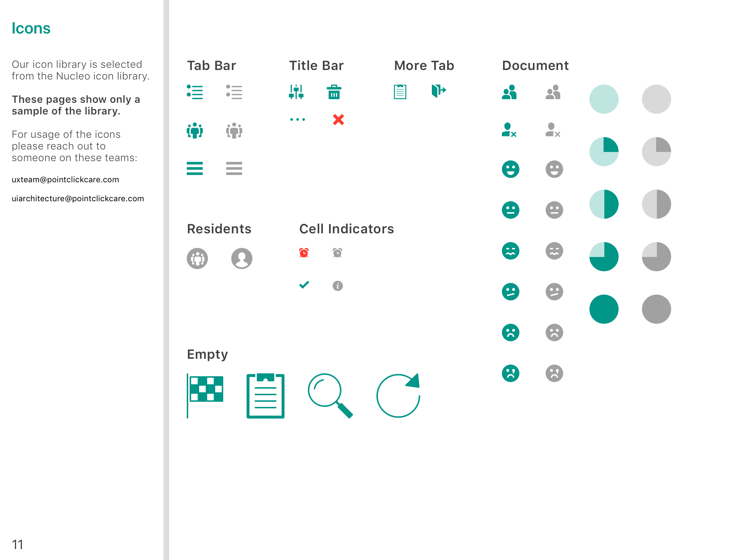Pick the teal big-grin happy face
The height and width of the screenshot is (560, 747).
point(511,169)
